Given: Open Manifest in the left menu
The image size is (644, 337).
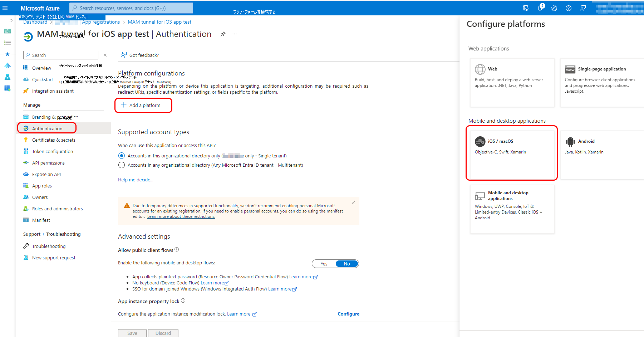Looking at the screenshot, I should click(x=41, y=220).
